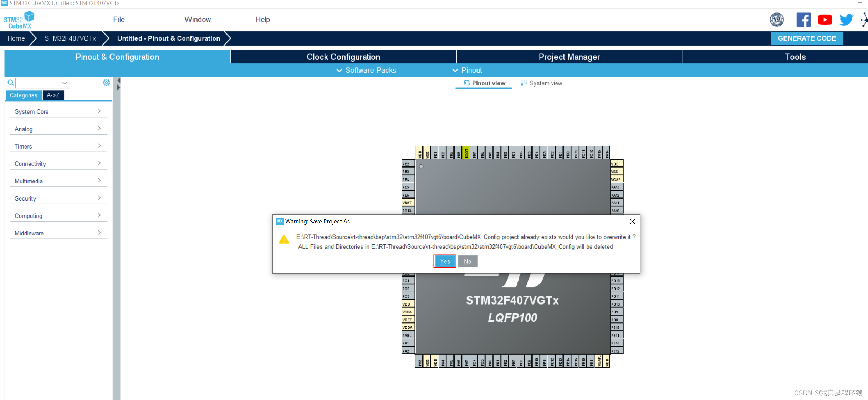Click Untitled - Pinout & Configuration breadcrumb

(169, 38)
